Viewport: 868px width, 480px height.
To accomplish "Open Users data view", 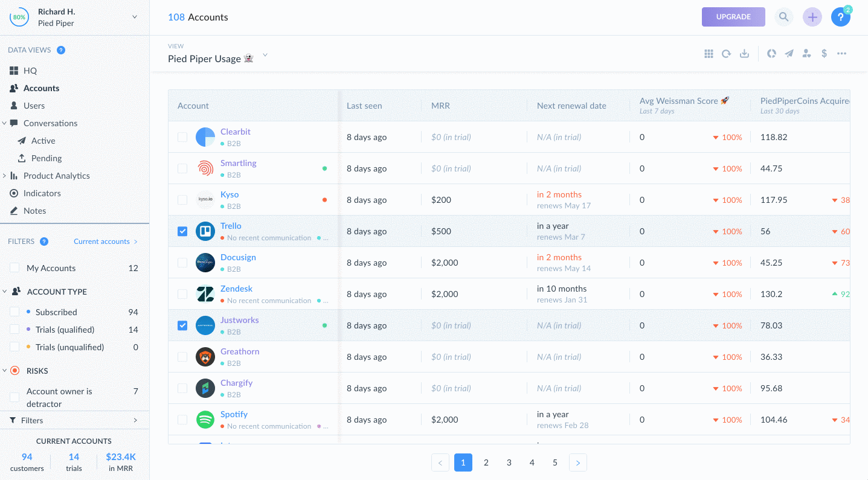I will pos(34,106).
